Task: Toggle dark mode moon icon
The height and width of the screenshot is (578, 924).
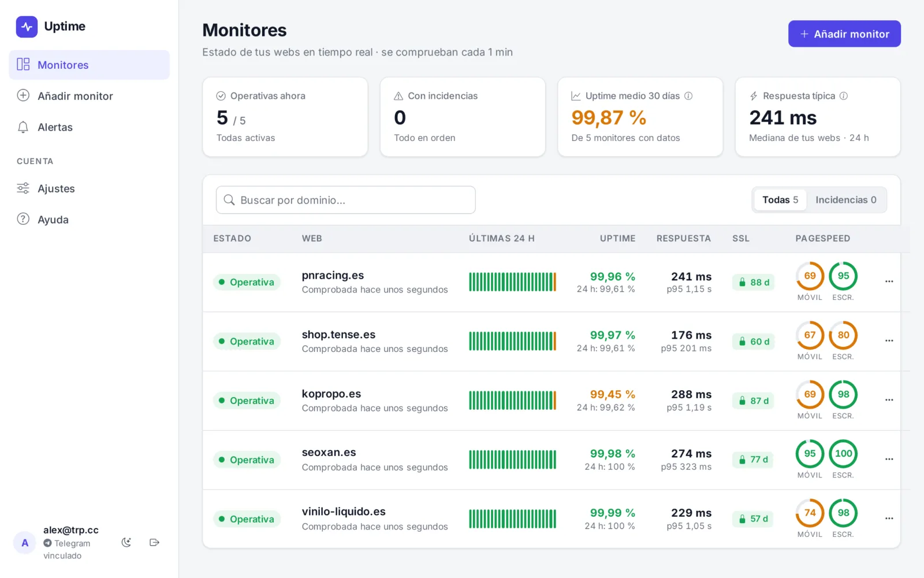Action: pyautogui.click(x=126, y=542)
